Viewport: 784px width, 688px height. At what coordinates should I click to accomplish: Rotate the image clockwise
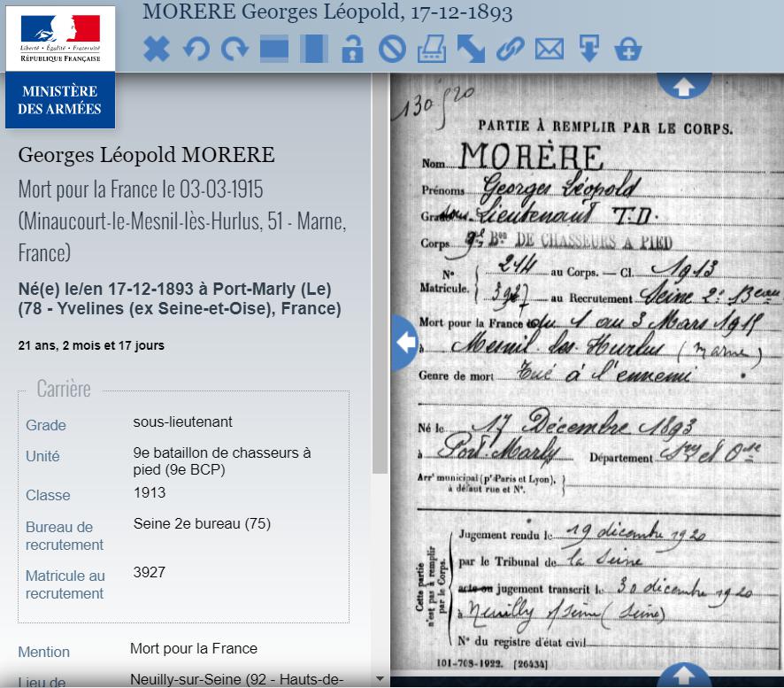(x=235, y=49)
